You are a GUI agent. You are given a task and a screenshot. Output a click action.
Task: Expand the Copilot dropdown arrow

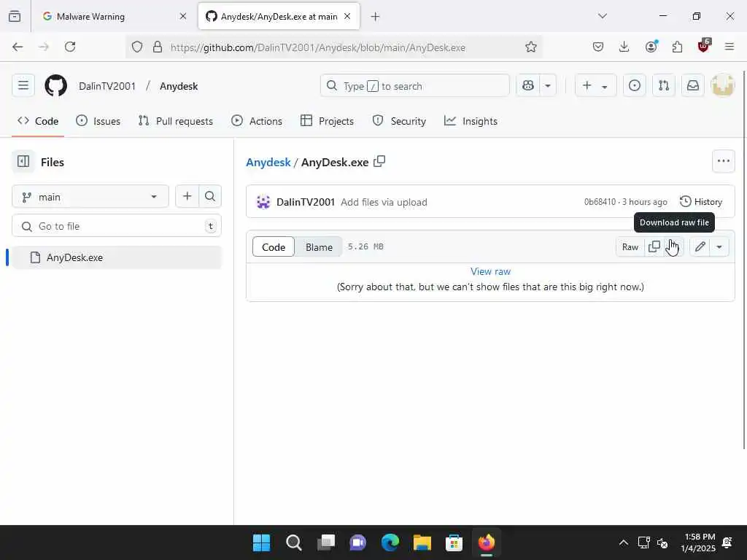(548, 86)
